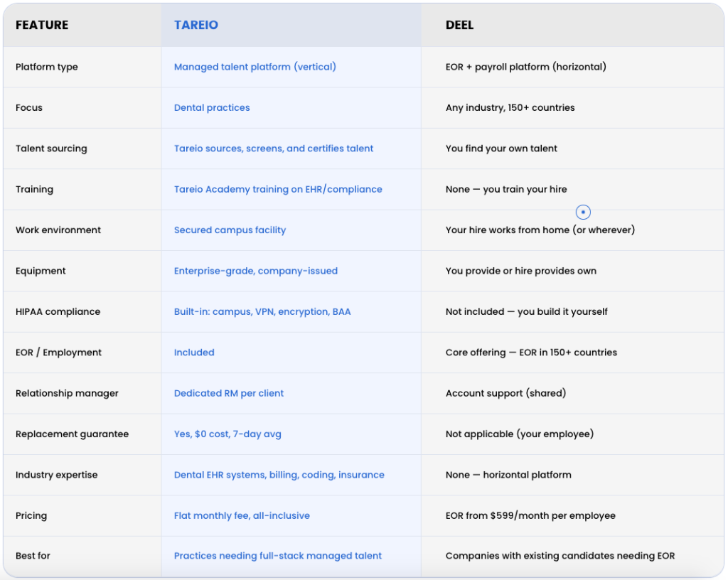The height and width of the screenshot is (580, 728).
Task: Click 'Not included — you build it yourself'
Action: 527,312
